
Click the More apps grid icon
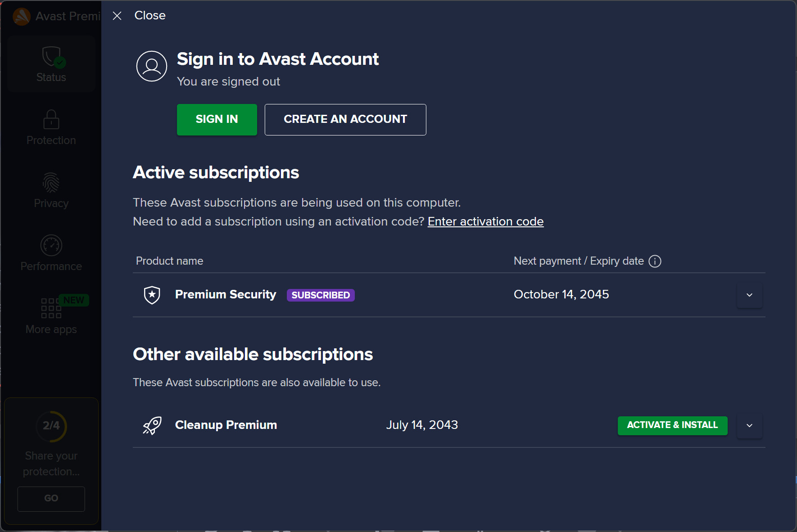pyautogui.click(x=50, y=308)
